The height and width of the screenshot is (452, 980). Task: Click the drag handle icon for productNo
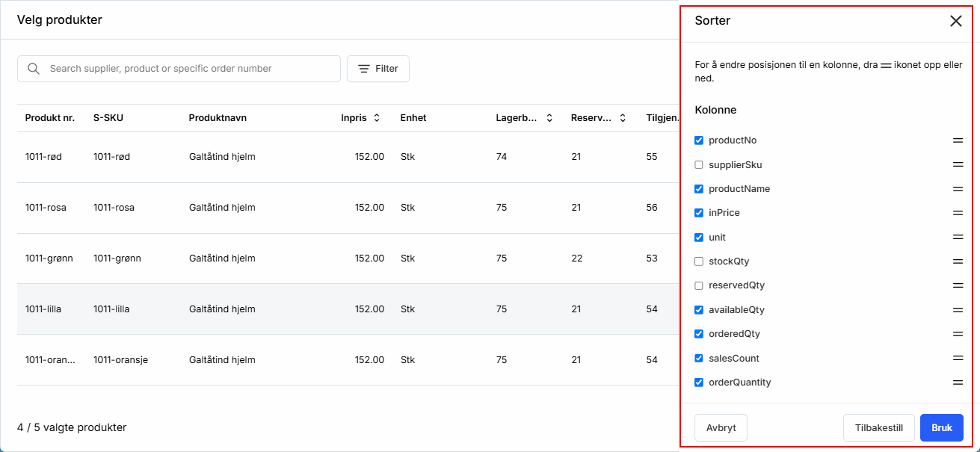[958, 140]
